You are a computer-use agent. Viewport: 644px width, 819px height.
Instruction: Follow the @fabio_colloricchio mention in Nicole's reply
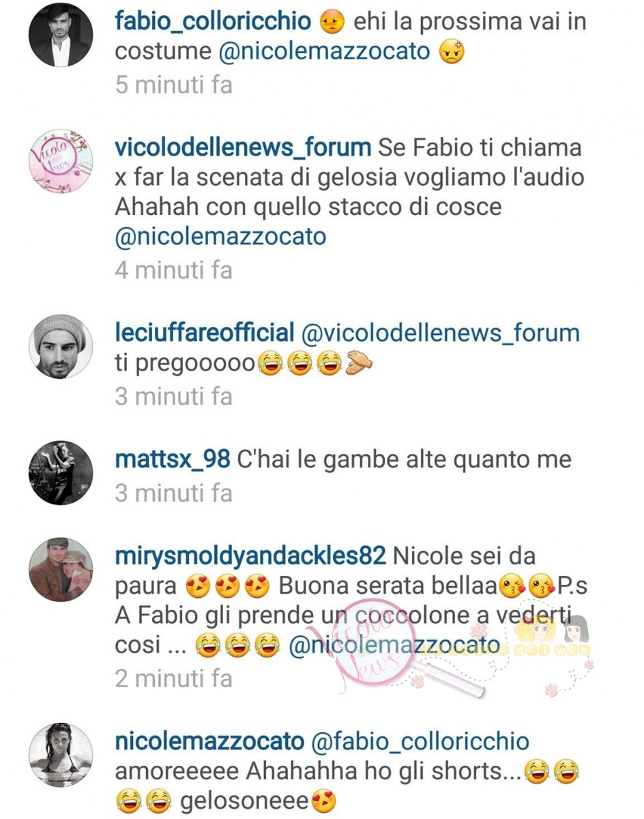click(420, 741)
